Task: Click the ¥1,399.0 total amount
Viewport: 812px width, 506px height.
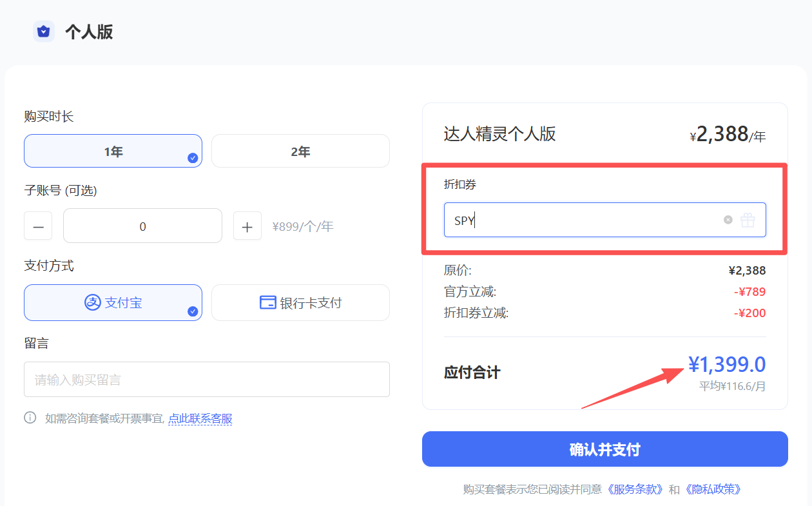Action: pyautogui.click(x=727, y=365)
